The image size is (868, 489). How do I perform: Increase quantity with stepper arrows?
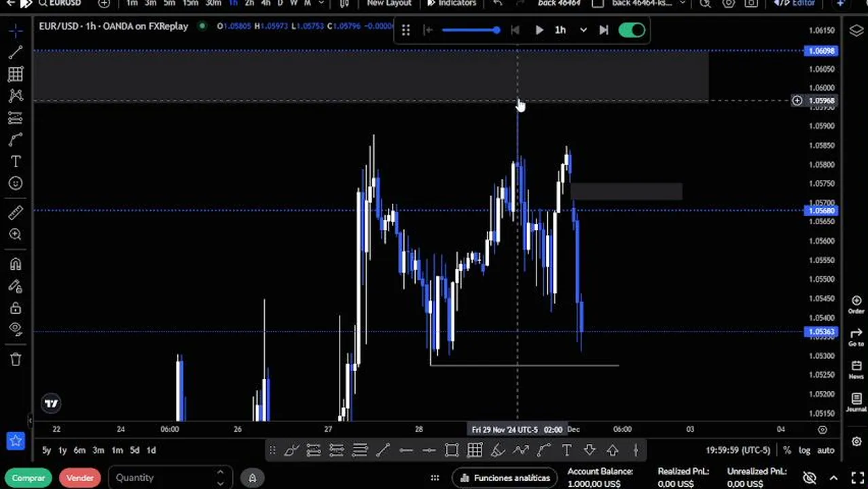pyautogui.click(x=220, y=473)
